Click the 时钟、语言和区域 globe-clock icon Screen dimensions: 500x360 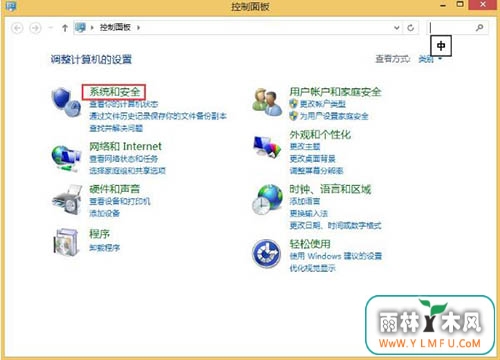pyautogui.click(x=267, y=199)
